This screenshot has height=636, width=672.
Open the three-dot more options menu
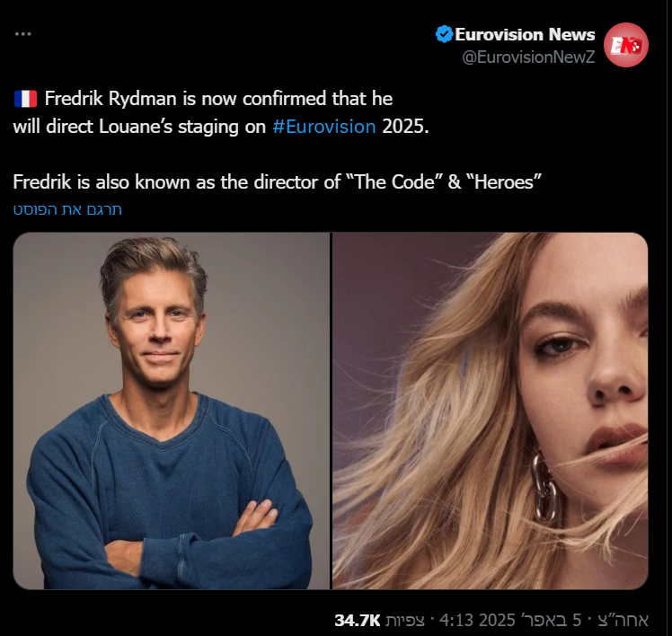(23, 34)
